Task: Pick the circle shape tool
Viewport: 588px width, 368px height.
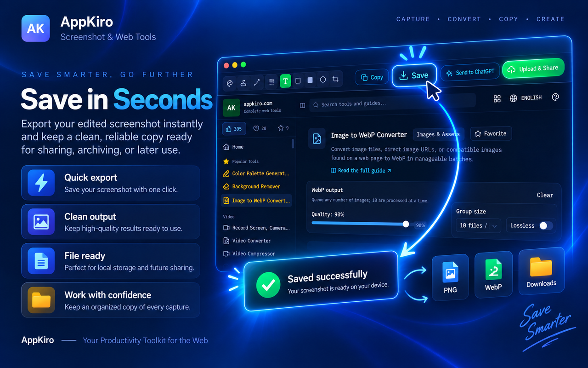Action: point(323,80)
